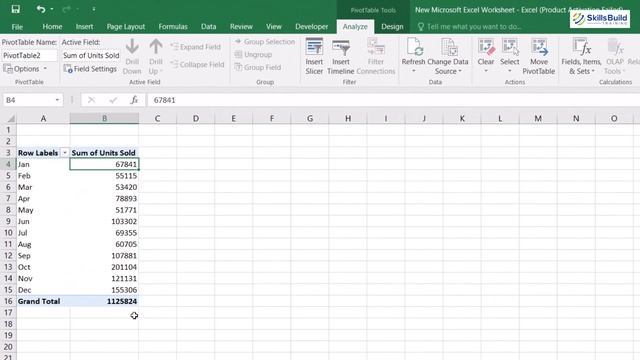This screenshot has width=640, height=360.
Task: Click the cell containing 103302
Action: point(104,221)
